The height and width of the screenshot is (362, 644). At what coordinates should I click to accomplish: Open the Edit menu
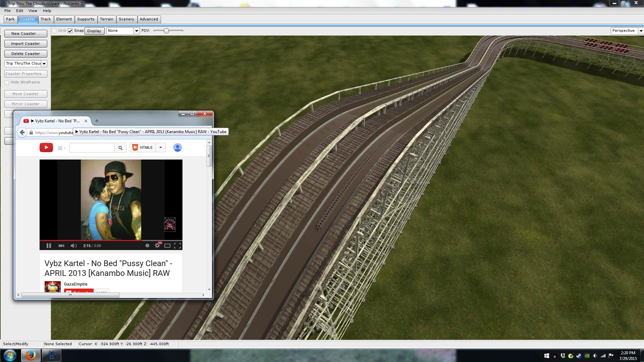[19, 11]
